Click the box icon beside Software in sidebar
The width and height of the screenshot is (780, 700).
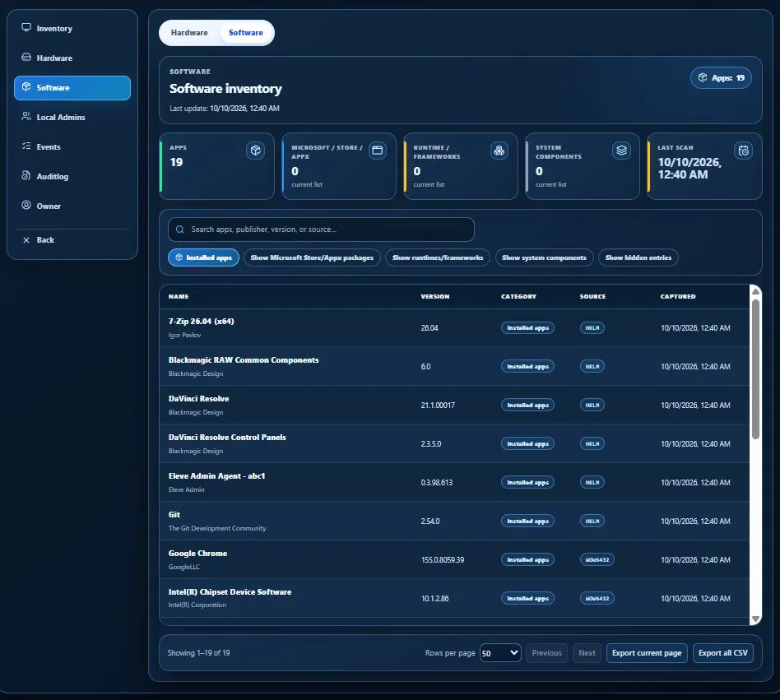pos(26,87)
